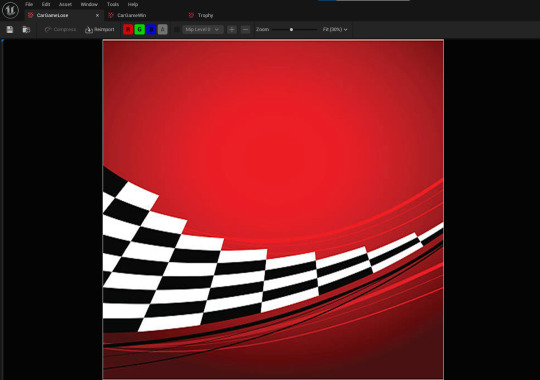The image size is (540, 380).
Task: Open the Mip Level dropdown
Action: [202, 30]
